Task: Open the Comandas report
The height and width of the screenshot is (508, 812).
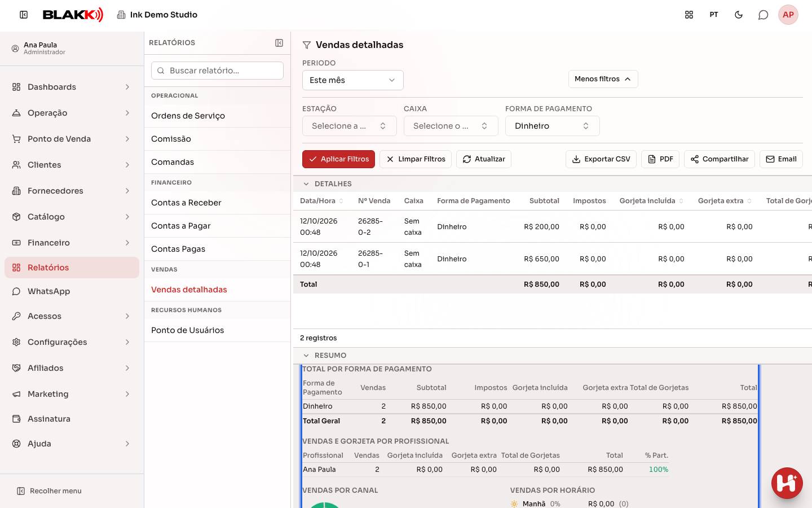Action: [x=218, y=162]
